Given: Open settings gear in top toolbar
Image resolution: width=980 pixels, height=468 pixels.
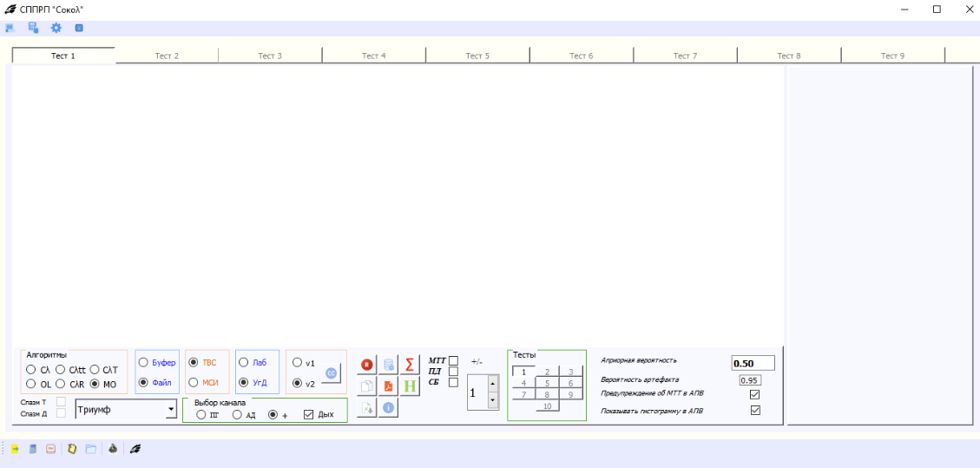Looking at the screenshot, I should coord(56,28).
